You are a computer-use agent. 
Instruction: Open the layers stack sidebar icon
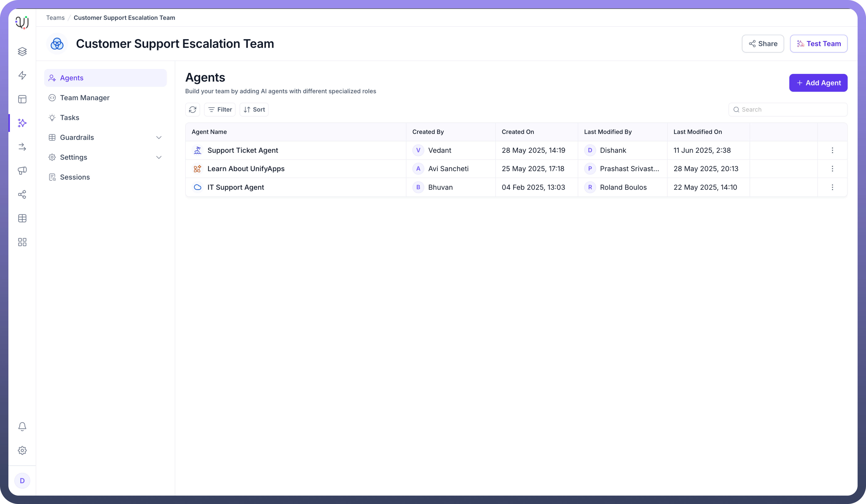point(22,51)
